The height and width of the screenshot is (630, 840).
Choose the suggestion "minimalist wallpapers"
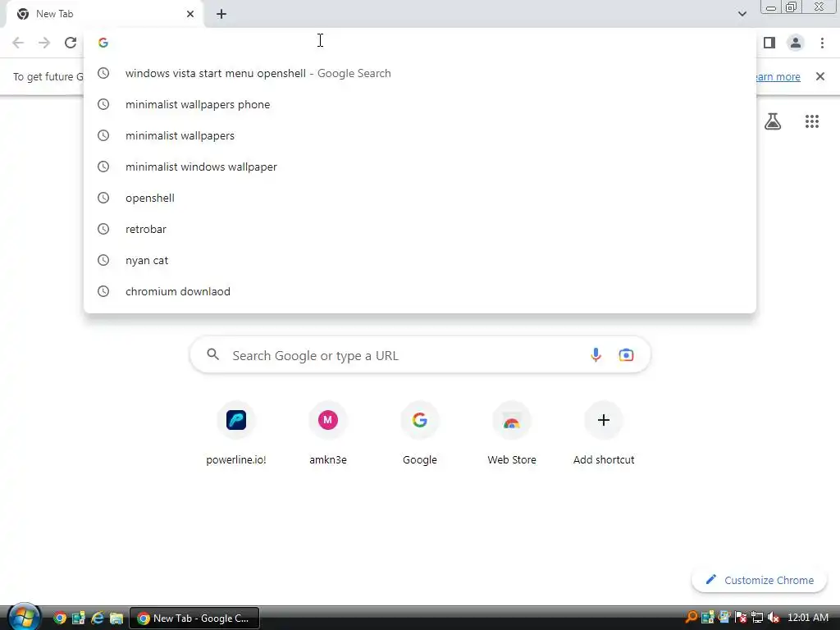tap(420, 135)
